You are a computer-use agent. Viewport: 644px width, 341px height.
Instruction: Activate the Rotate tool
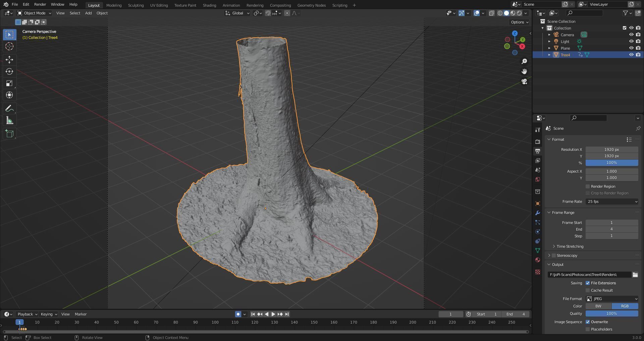(9, 71)
